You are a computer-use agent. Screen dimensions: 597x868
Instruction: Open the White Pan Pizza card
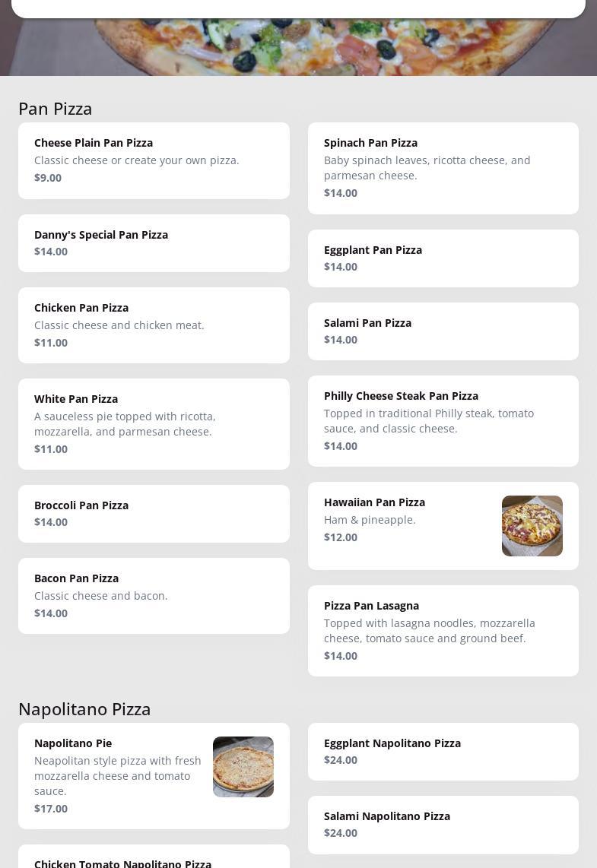click(154, 423)
